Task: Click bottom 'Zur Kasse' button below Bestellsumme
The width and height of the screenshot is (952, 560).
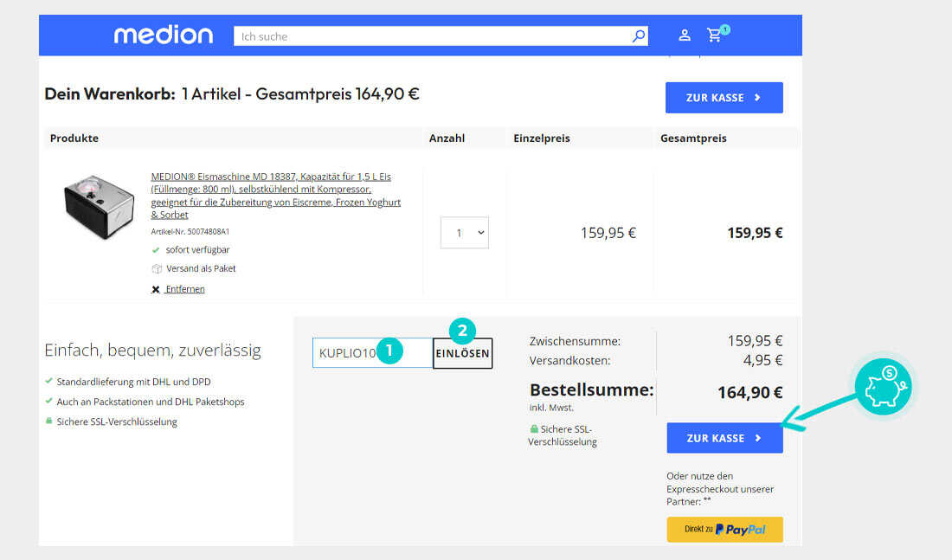Action: coord(724,438)
